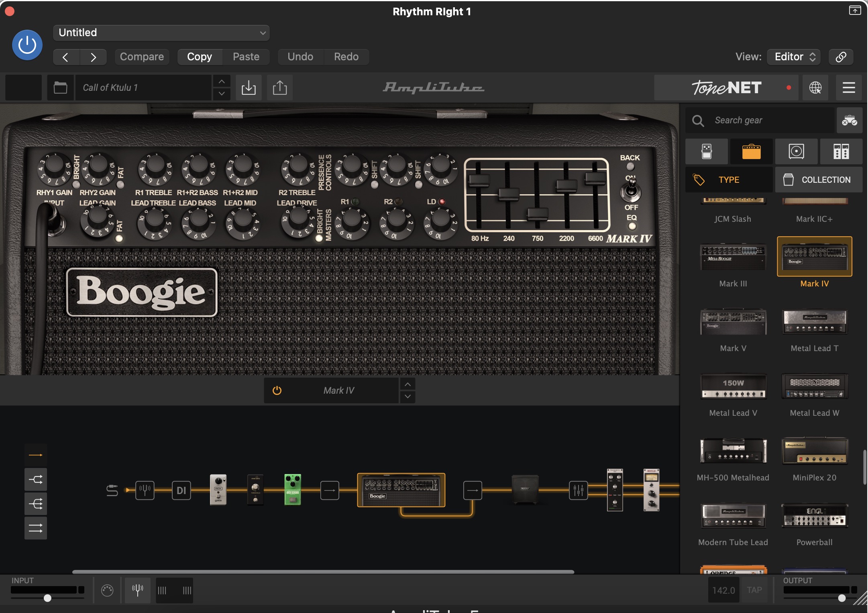This screenshot has width=868, height=613.
Task: Go to next preset arrow
Action: tap(93, 57)
